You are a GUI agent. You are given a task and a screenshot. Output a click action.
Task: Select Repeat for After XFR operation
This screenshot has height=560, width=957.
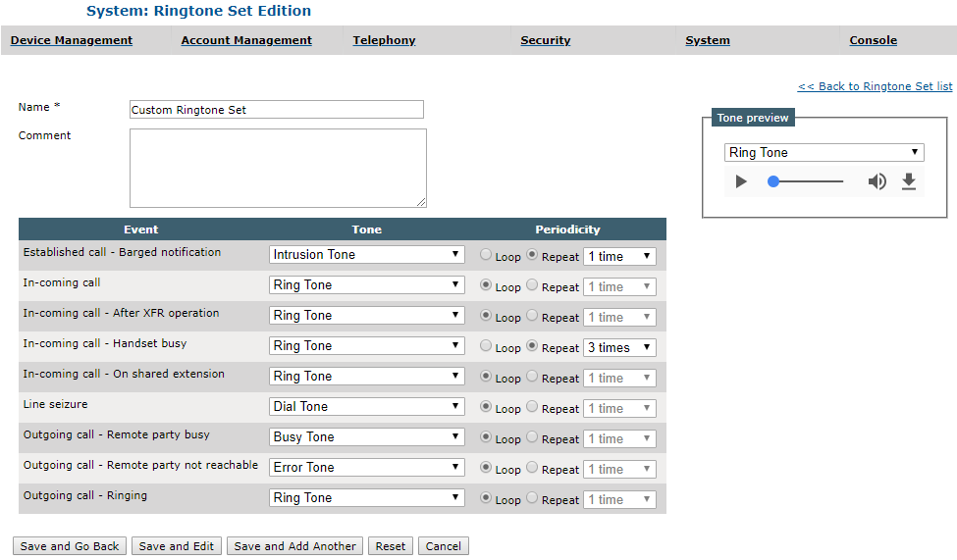click(x=532, y=316)
